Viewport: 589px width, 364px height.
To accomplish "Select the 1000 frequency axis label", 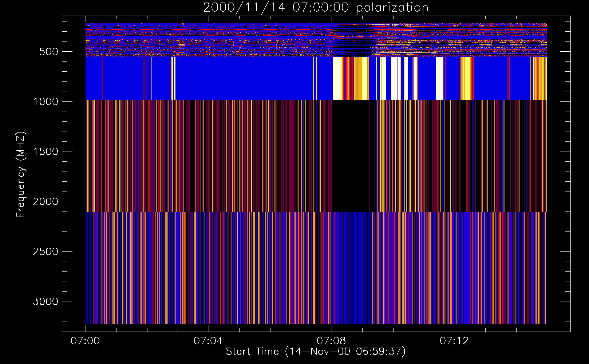I will 45,102.
